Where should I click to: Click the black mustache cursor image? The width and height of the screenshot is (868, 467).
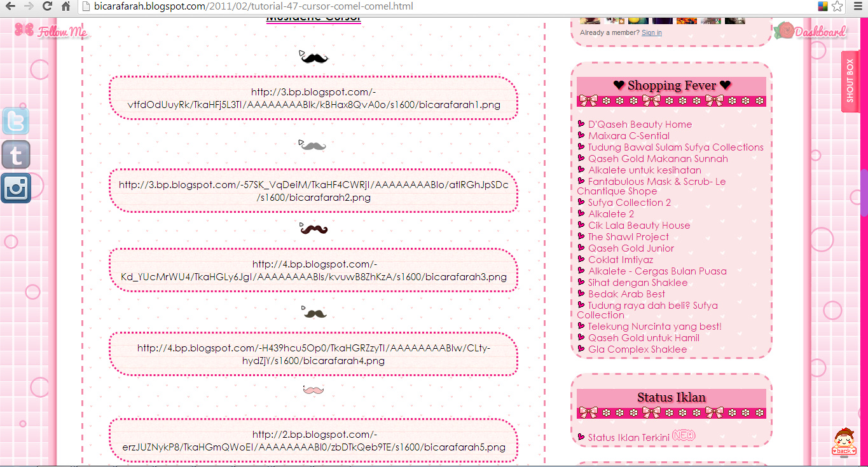[x=314, y=58]
